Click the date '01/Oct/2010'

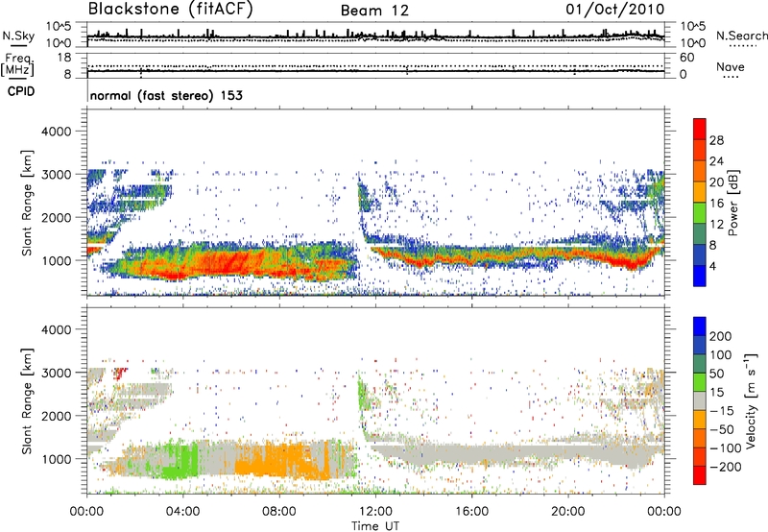click(x=615, y=10)
